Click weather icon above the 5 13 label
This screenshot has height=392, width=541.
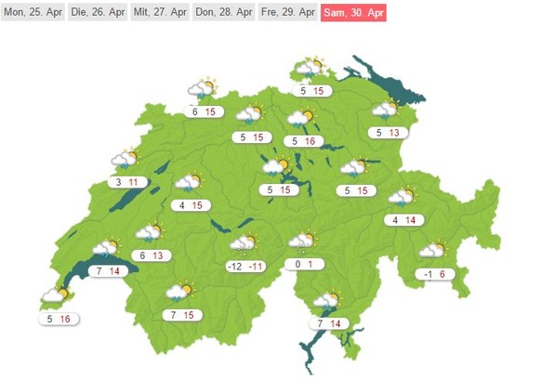[387, 109]
